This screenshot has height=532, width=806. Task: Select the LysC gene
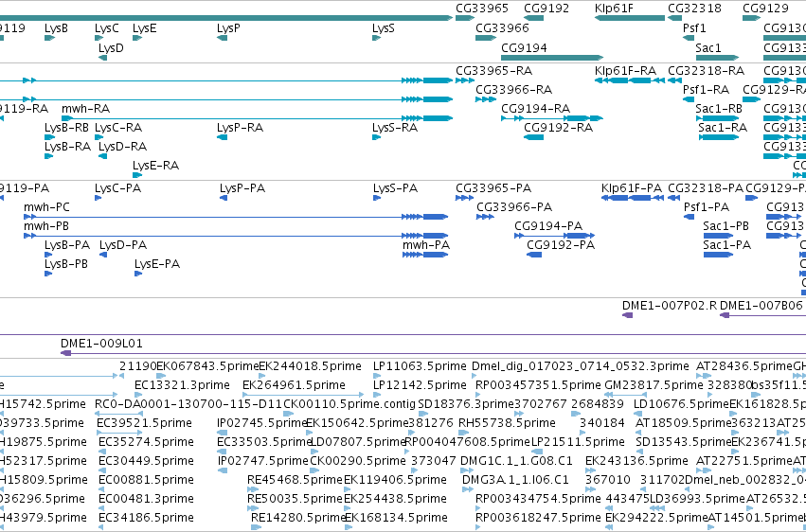click(x=99, y=38)
